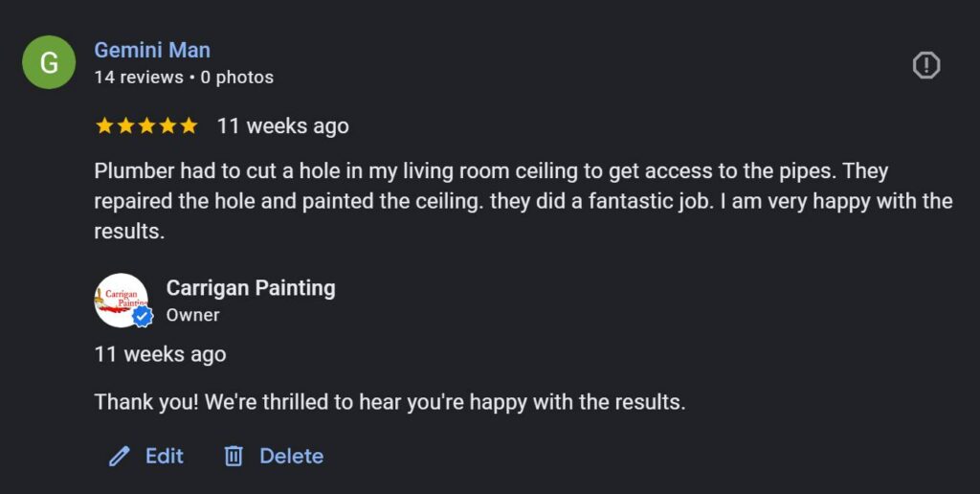Click the 'Thank you!' owner reply text

coord(390,402)
